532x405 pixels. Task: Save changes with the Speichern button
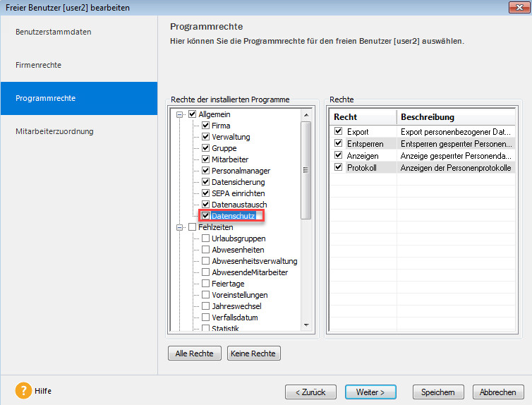(438, 392)
